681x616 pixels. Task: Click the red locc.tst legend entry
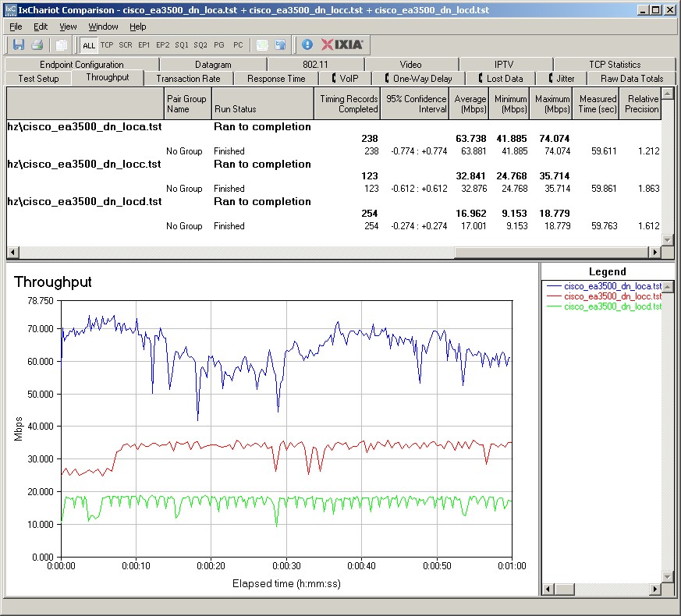(604, 296)
